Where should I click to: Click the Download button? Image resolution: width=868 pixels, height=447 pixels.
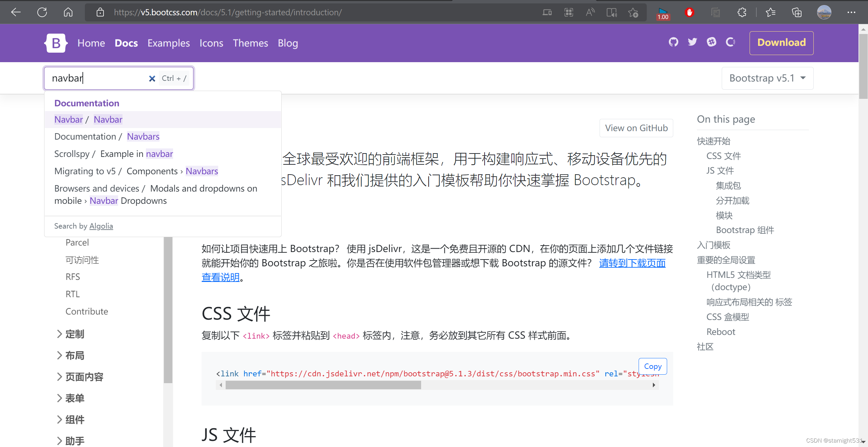click(x=781, y=42)
